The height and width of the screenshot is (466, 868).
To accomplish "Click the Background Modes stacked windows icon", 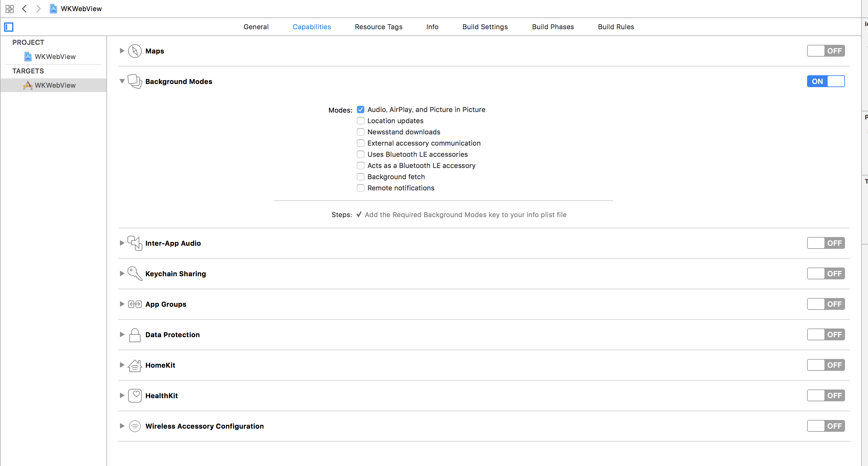I will pos(135,81).
